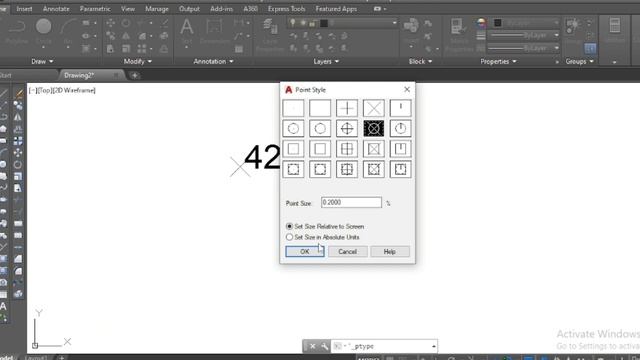Click the command line input showing _ptype

[x=383, y=346]
